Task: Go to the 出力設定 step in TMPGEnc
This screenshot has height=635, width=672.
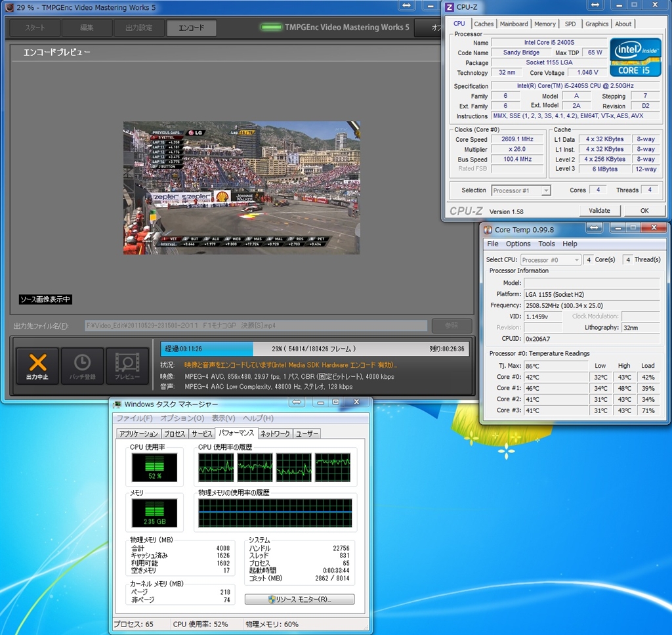Action: pos(138,28)
